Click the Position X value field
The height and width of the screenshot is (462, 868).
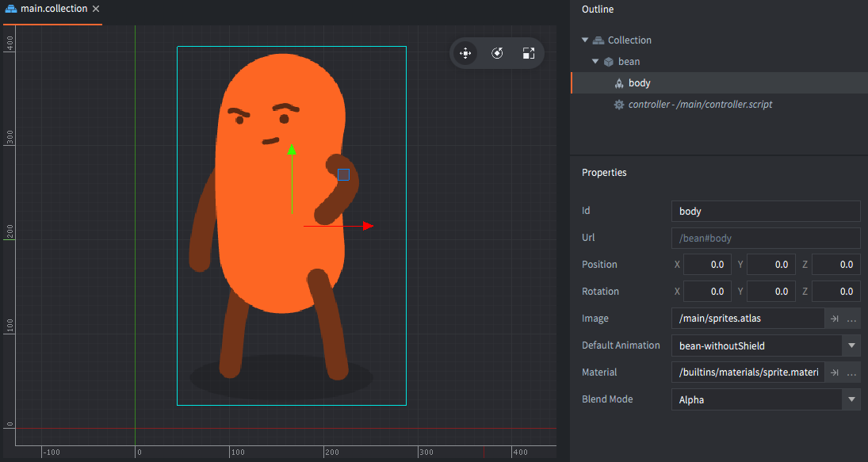tap(706, 265)
